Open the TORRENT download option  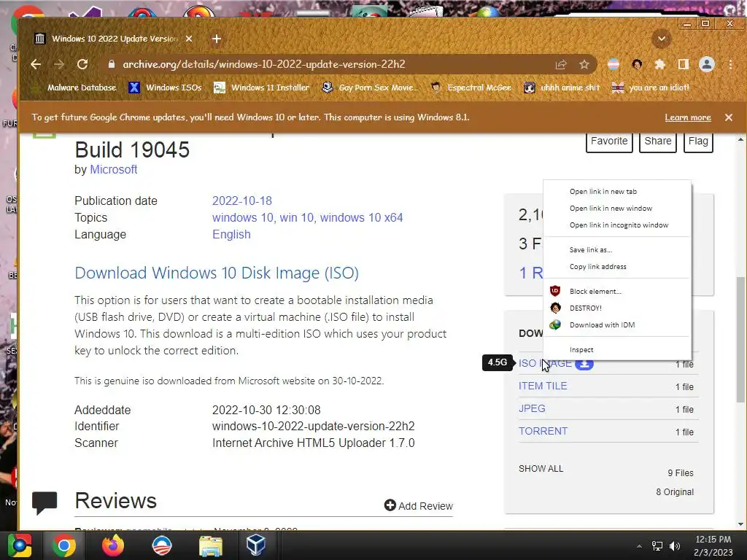[x=543, y=431]
